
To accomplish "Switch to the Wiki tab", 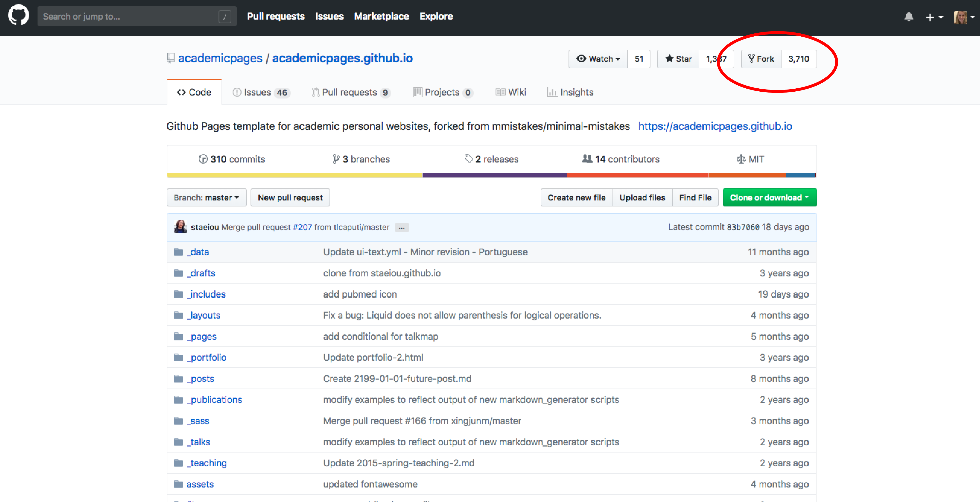I will [x=511, y=93].
